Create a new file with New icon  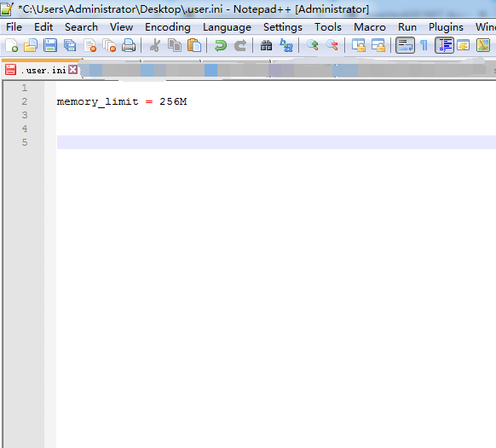coord(11,45)
